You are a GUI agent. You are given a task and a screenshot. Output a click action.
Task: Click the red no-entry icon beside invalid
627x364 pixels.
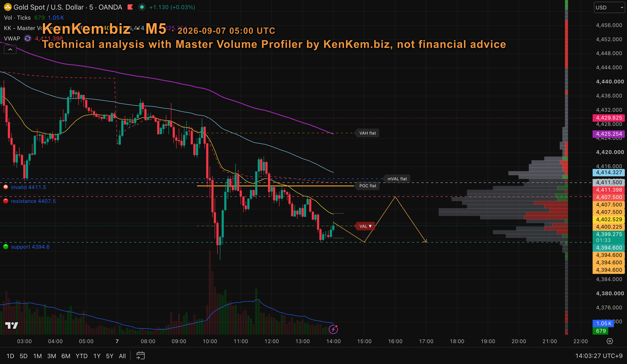tap(6, 187)
